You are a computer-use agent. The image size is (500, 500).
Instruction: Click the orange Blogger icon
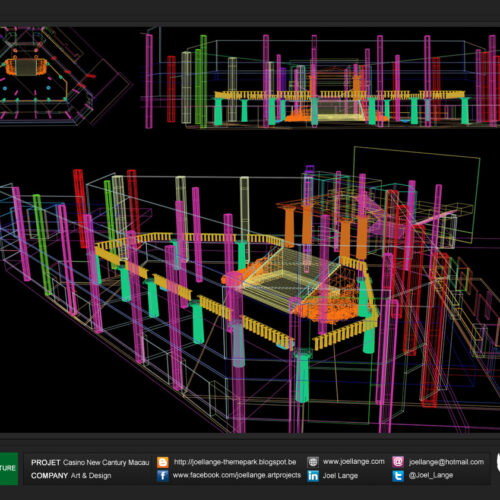[x=163, y=462]
